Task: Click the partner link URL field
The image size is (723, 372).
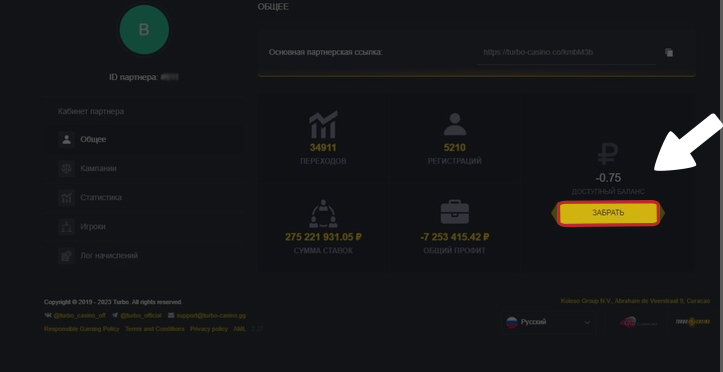Action: (x=566, y=53)
